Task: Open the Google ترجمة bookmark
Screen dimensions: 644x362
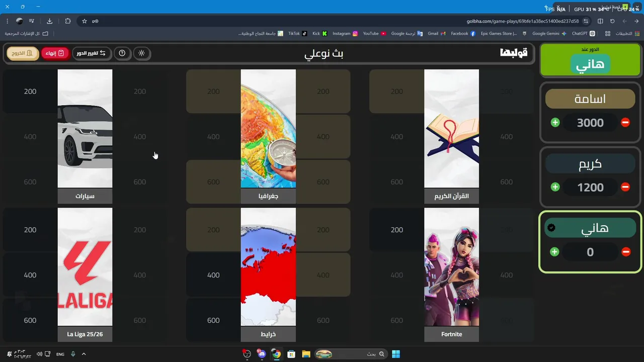Action: pyautogui.click(x=407, y=34)
